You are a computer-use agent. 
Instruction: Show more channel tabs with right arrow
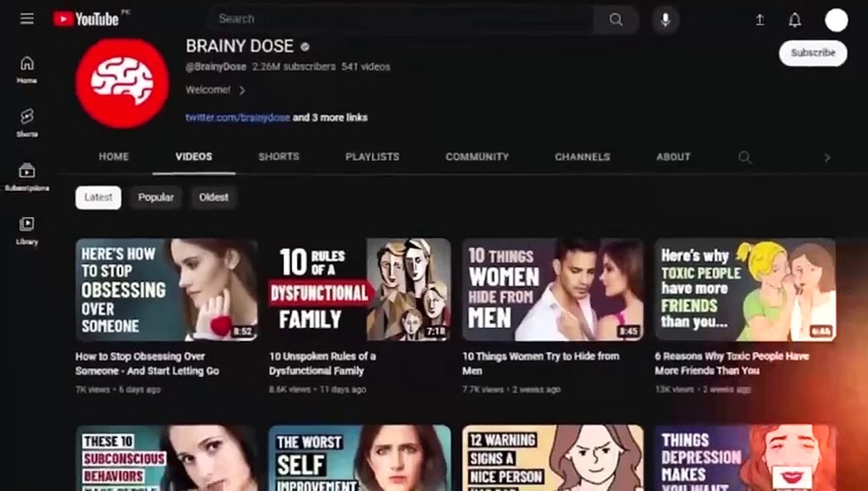[827, 158]
